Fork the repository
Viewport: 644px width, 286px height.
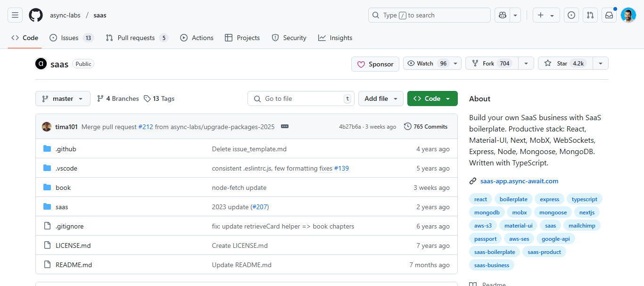492,64
